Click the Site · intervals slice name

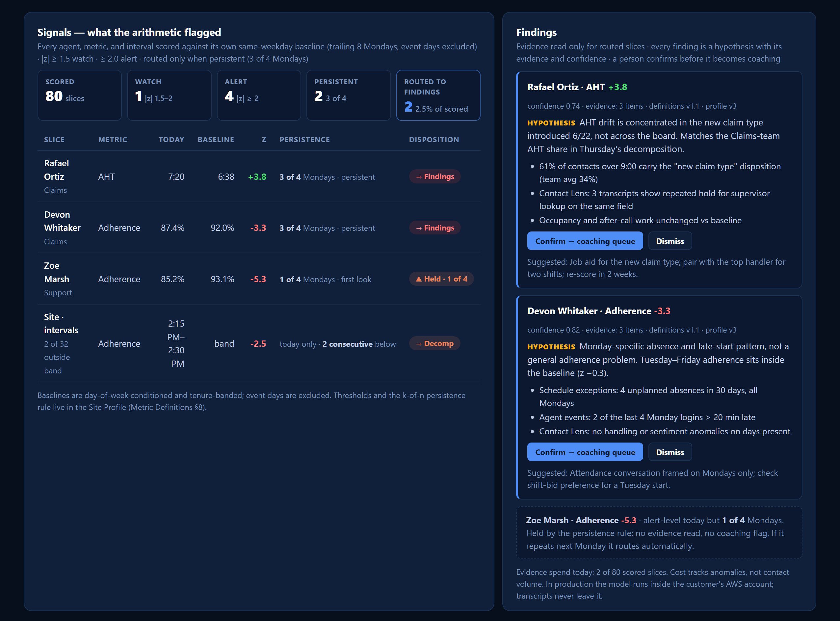(x=61, y=323)
